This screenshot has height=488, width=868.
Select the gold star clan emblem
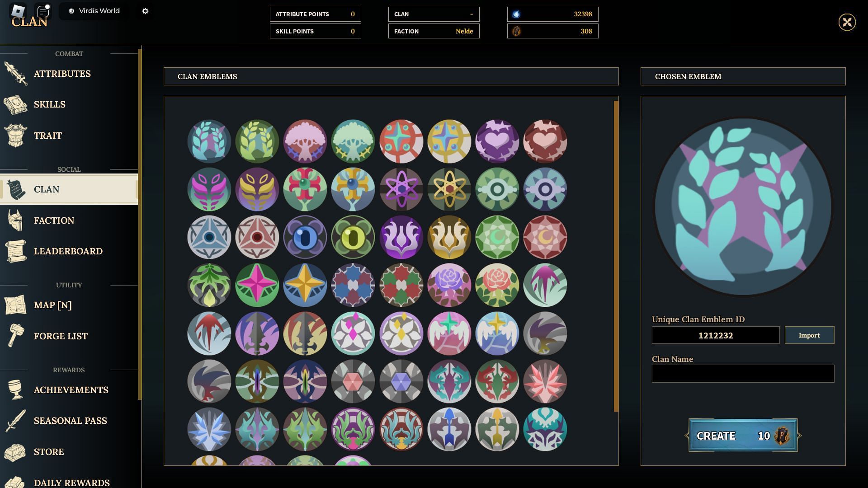click(x=305, y=285)
